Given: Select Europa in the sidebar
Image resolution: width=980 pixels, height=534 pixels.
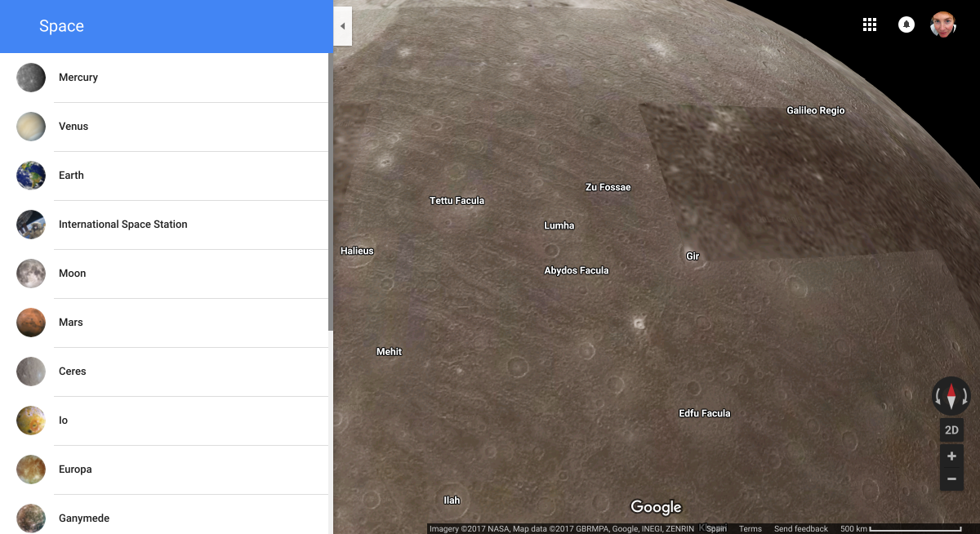Looking at the screenshot, I should pos(75,469).
